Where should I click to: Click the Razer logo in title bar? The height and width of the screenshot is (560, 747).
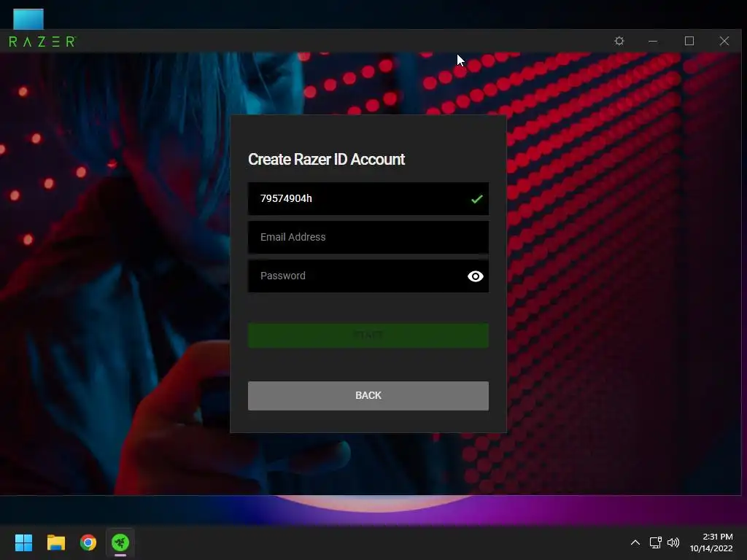(x=42, y=42)
